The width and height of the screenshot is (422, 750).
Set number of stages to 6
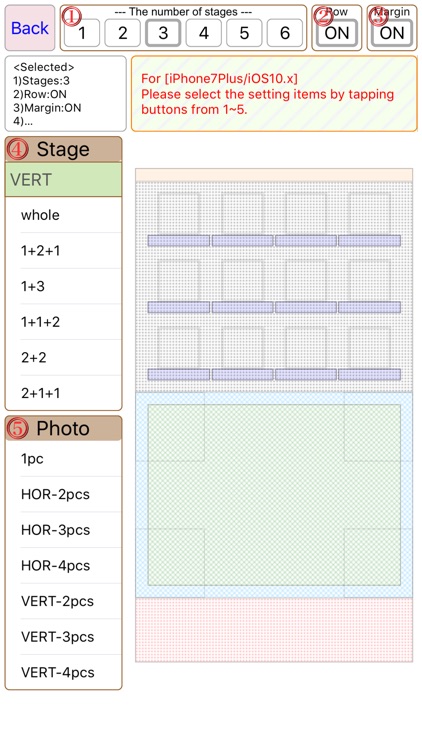point(285,33)
